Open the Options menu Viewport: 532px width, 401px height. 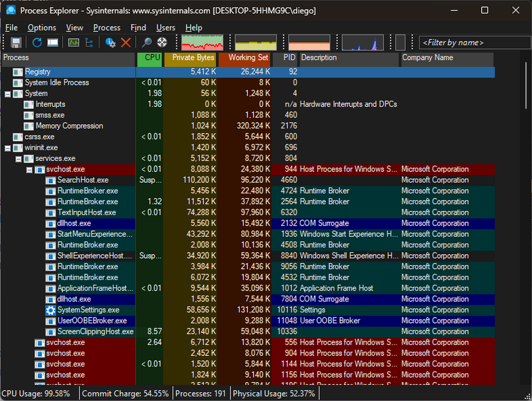tap(42, 28)
